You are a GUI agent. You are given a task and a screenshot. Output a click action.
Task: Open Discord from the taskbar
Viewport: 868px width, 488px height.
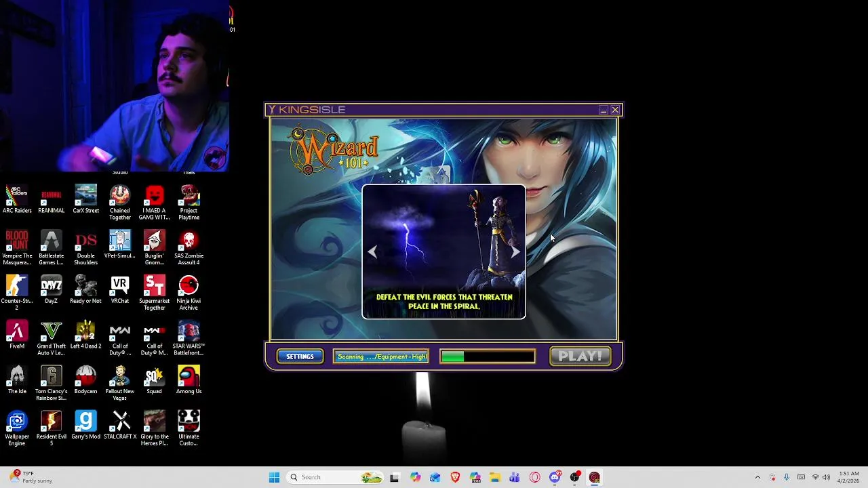(x=555, y=477)
